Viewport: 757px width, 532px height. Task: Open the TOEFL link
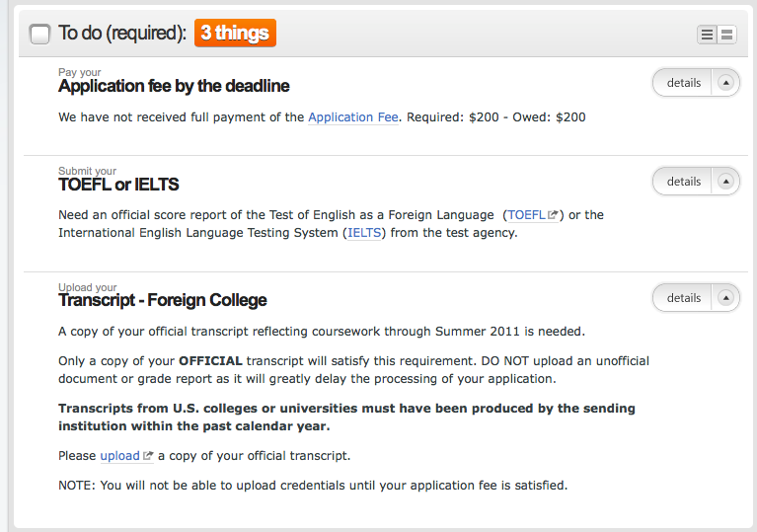click(527, 215)
